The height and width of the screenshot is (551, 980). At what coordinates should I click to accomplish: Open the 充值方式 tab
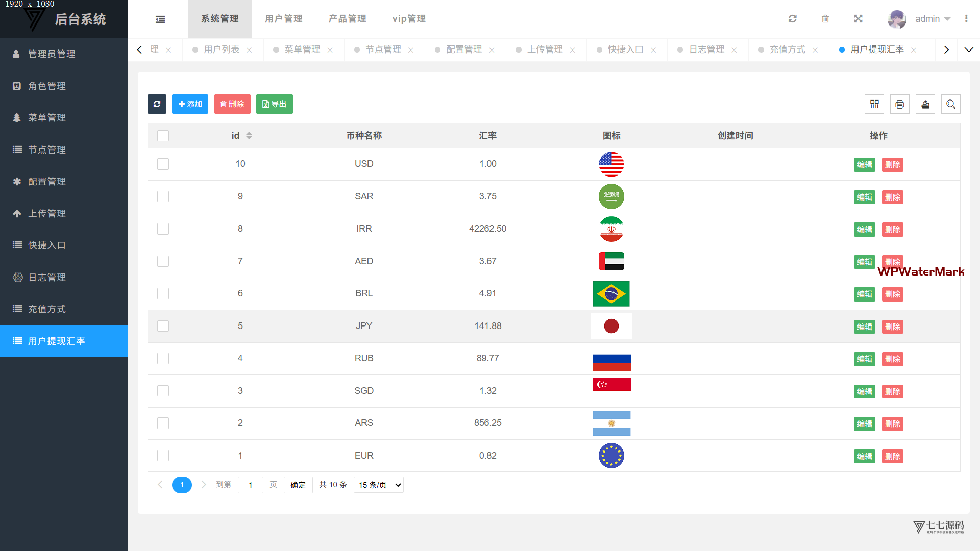(787, 49)
